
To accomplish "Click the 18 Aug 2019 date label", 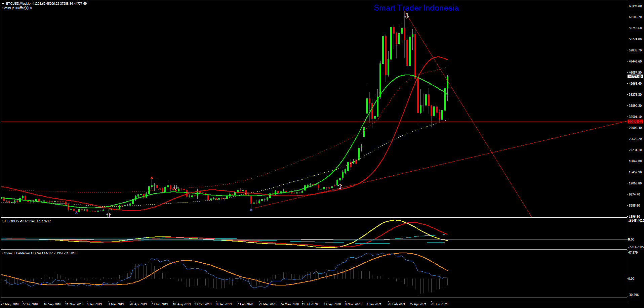I will [182, 304].
